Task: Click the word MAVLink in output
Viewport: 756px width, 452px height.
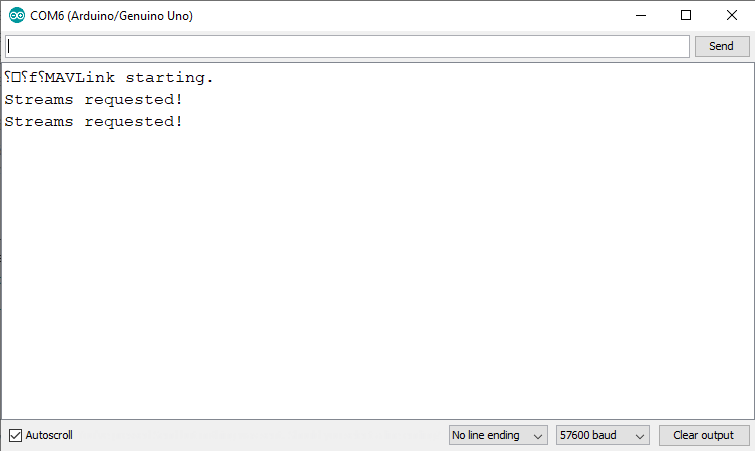Action: [80, 77]
